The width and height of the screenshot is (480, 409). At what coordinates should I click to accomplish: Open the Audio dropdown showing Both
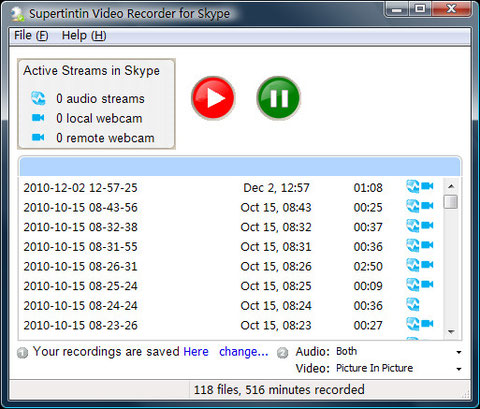(459, 352)
